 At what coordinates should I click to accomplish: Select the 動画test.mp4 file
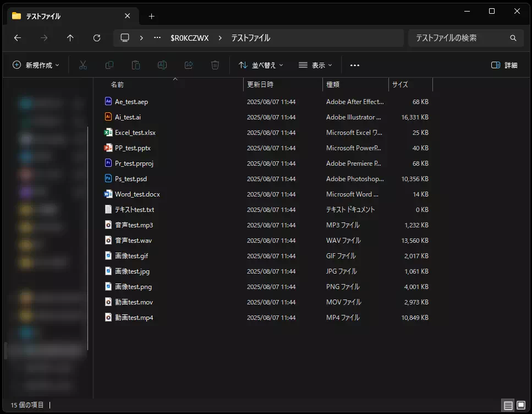click(x=134, y=317)
